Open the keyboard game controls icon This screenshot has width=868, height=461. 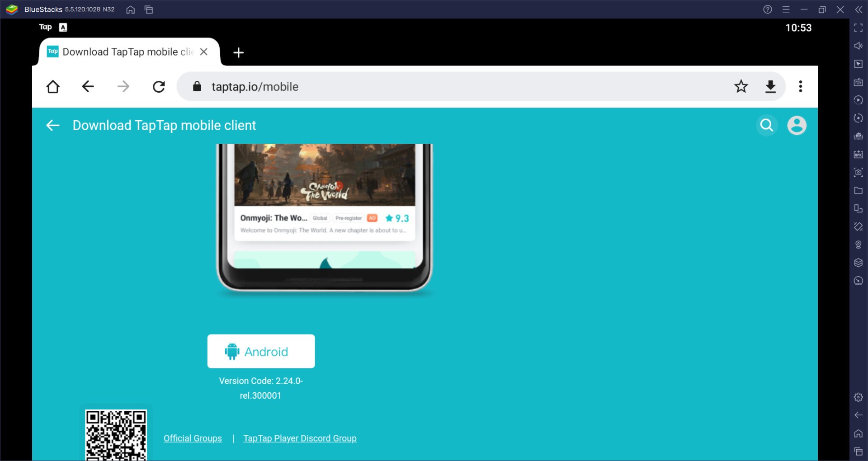pyautogui.click(x=859, y=82)
